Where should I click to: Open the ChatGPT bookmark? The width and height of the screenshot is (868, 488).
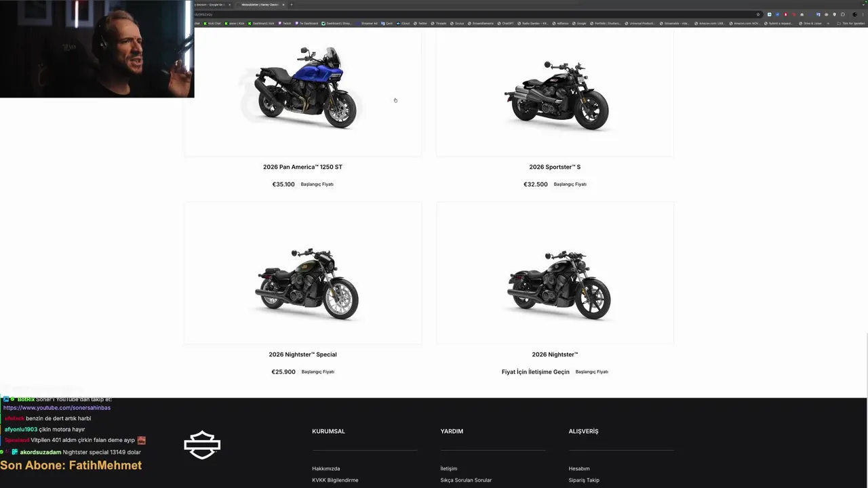click(505, 23)
